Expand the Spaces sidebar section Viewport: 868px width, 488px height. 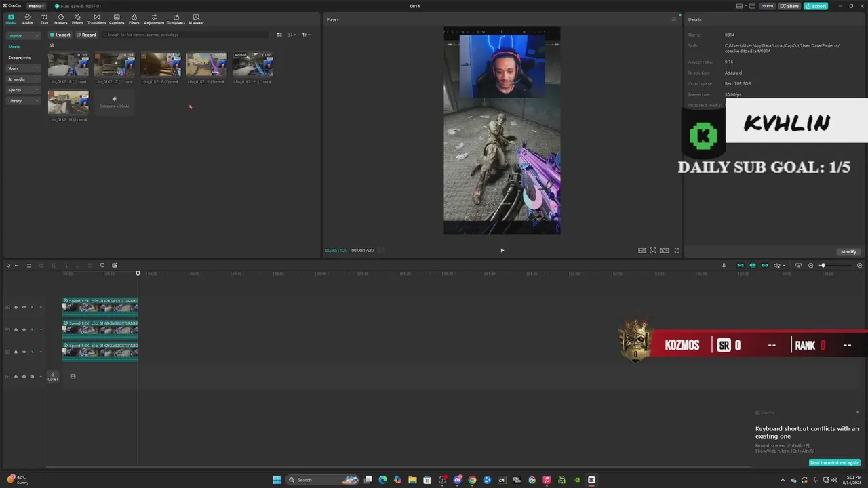23,90
